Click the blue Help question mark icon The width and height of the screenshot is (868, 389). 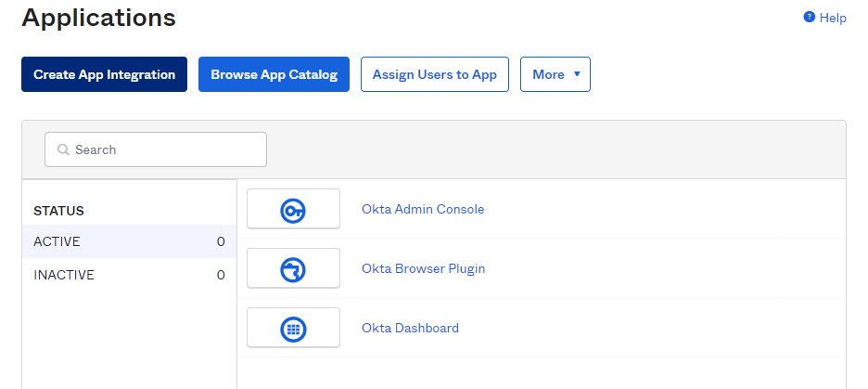(809, 17)
